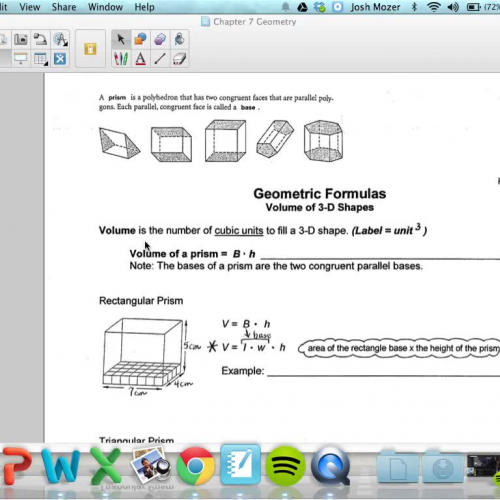Open the Screen Capture camera tool

[21, 40]
